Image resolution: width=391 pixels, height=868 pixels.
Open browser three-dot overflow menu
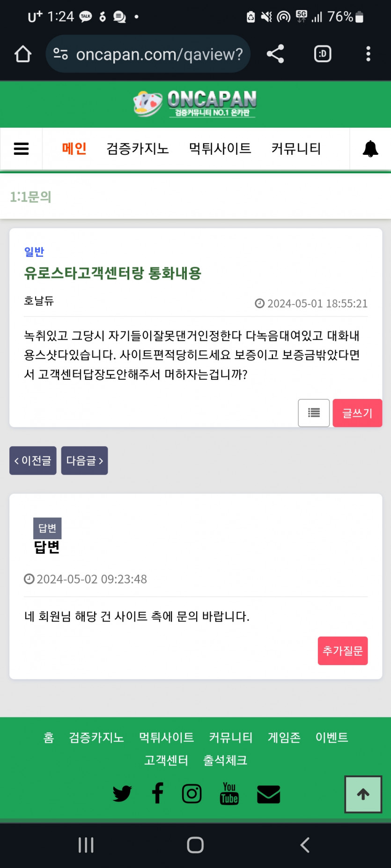click(x=368, y=54)
